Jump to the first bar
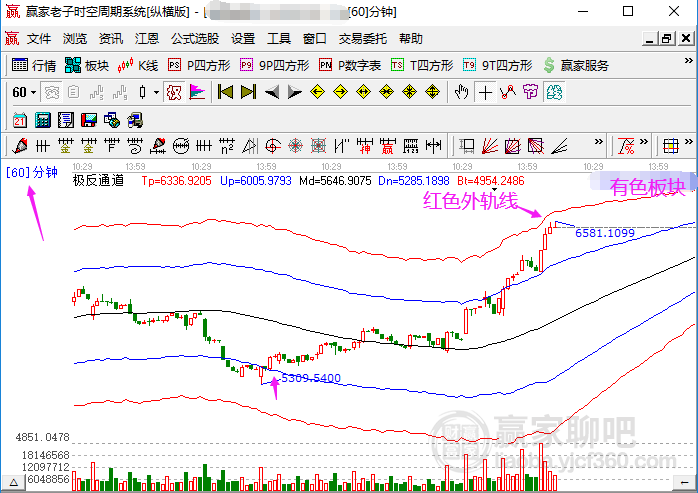This screenshot has height=493, width=698. 225,92
